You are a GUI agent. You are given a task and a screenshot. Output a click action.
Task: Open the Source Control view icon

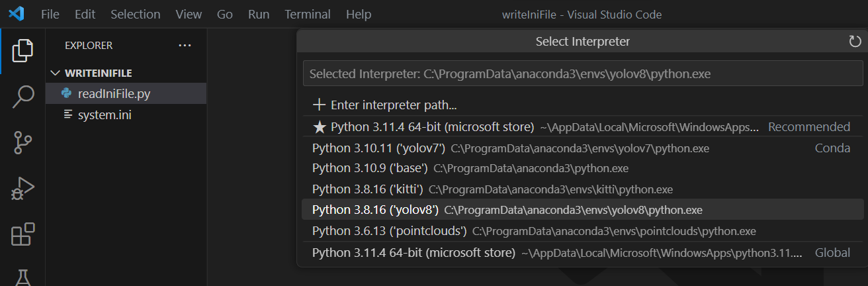click(x=22, y=143)
